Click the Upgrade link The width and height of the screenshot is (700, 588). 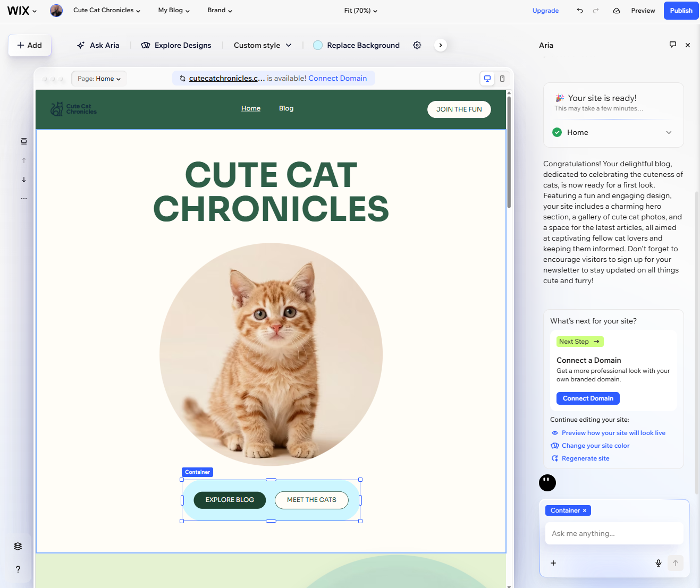pyautogui.click(x=545, y=10)
